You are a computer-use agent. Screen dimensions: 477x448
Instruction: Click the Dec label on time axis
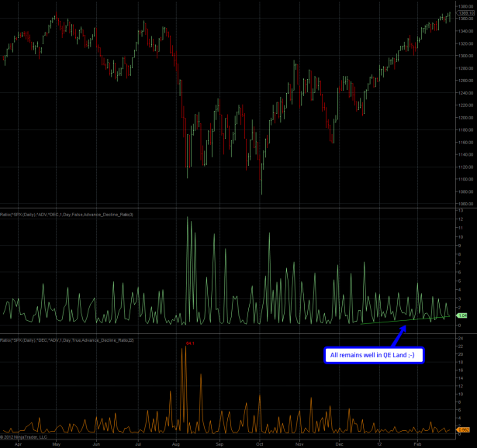[339, 444]
